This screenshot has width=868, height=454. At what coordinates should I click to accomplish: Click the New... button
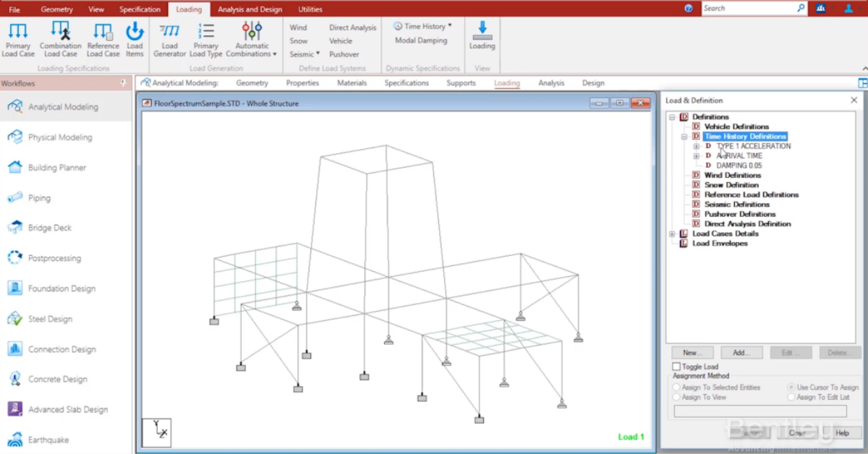pyautogui.click(x=692, y=353)
